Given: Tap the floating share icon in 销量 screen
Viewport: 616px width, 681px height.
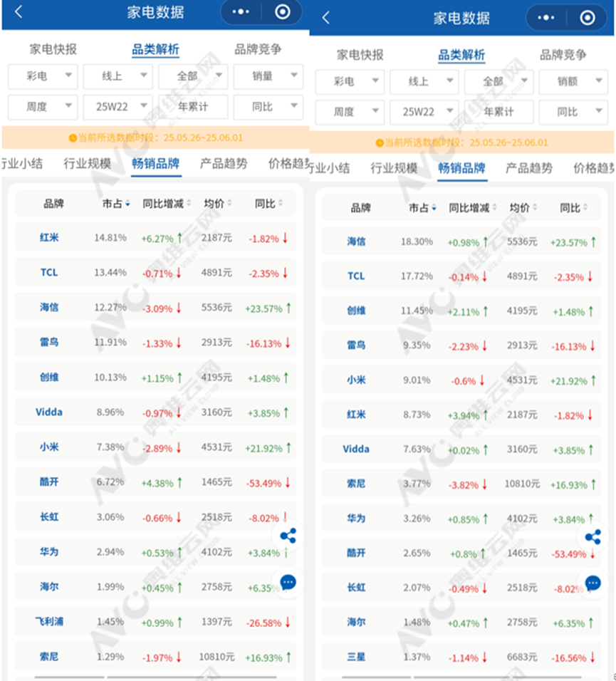Looking at the screenshot, I should [288, 536].
